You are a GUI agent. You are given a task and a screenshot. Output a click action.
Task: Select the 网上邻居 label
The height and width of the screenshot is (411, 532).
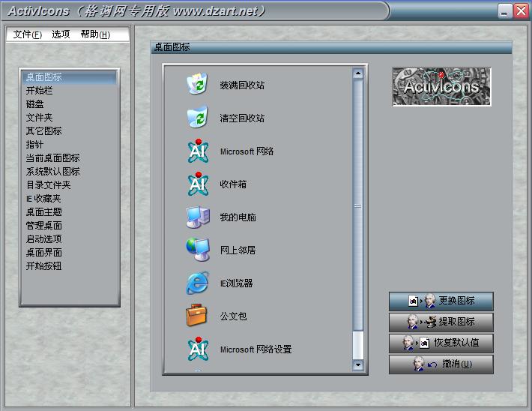click(x=238, y=250)
